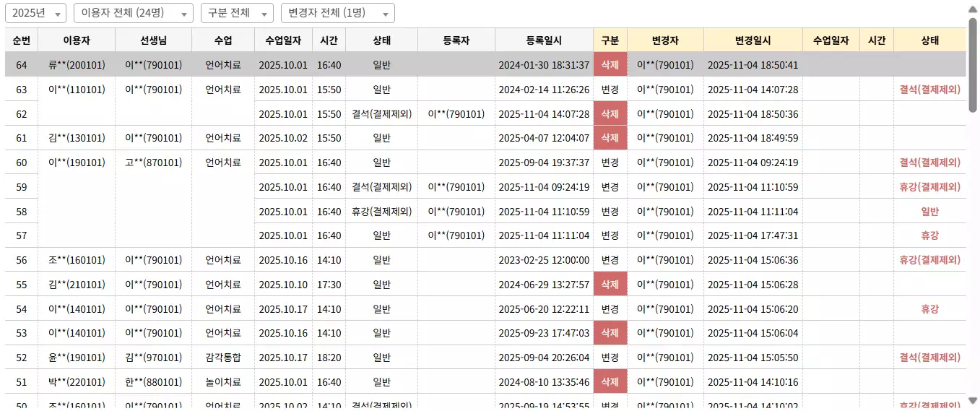The width and height of the screenshot is (980, 411).
Task: Select the 삭제 badge in row 55
Action: pos(610,285)
